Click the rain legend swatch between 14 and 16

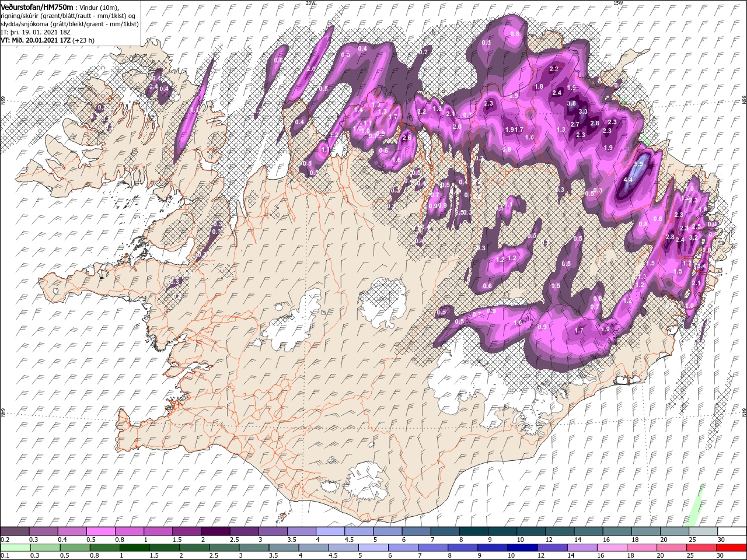582,547
